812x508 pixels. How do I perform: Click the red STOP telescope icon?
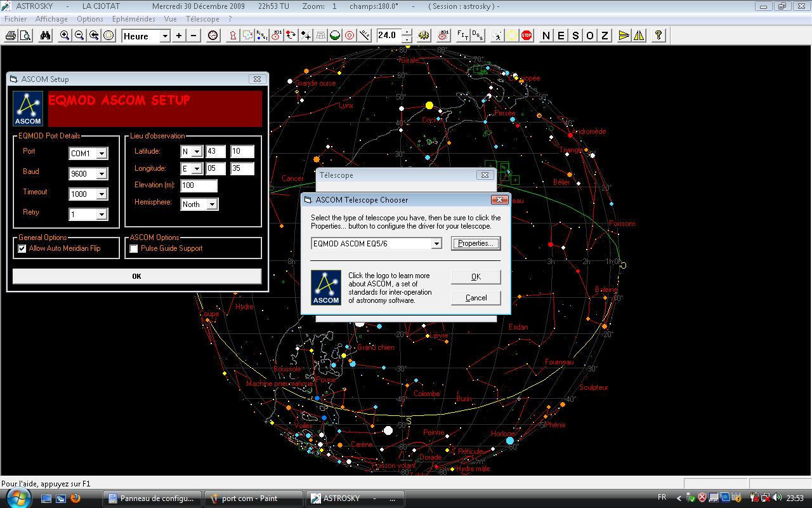click(527, 36)
